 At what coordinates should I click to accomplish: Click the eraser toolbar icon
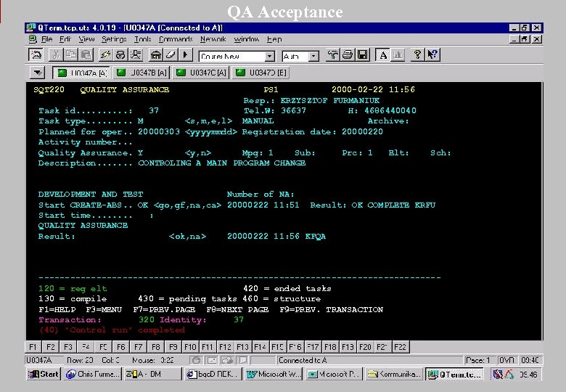(x=171, y=55)
